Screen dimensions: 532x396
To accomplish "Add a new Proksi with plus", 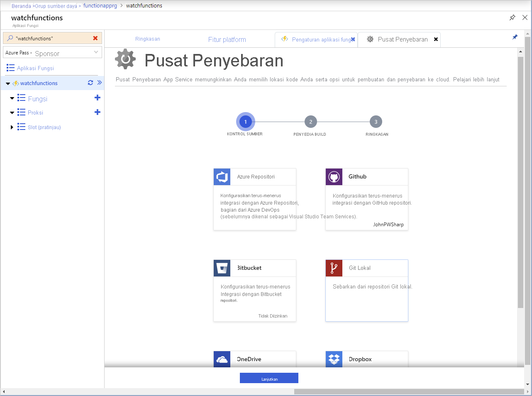I will (98, 112).
